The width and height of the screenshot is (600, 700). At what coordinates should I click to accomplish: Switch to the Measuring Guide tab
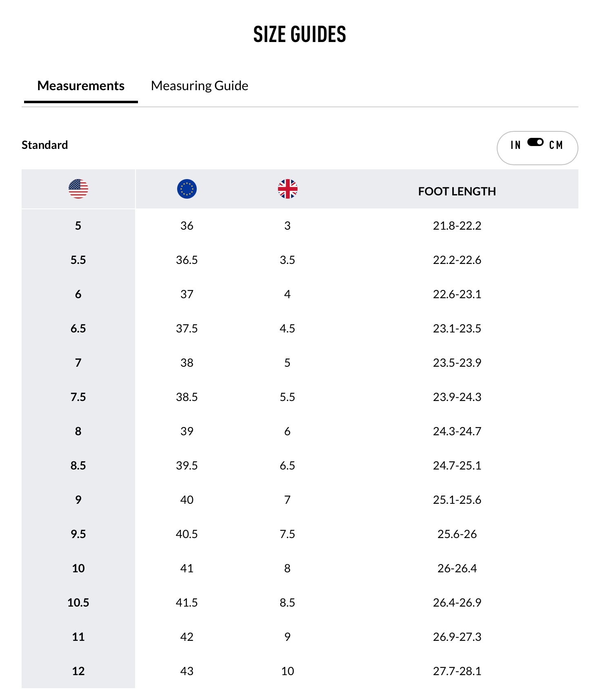pyautogui.click(x=200, y=86)
